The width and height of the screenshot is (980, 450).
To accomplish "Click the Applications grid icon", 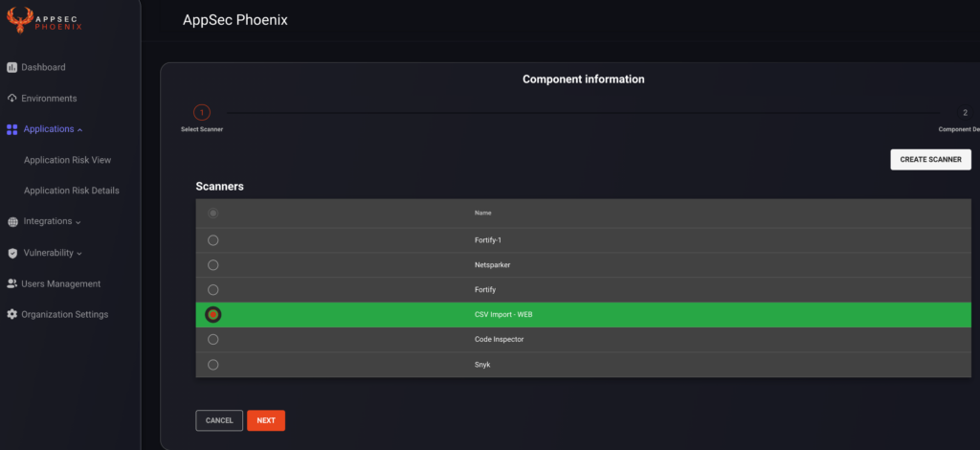I will (11, 129).
